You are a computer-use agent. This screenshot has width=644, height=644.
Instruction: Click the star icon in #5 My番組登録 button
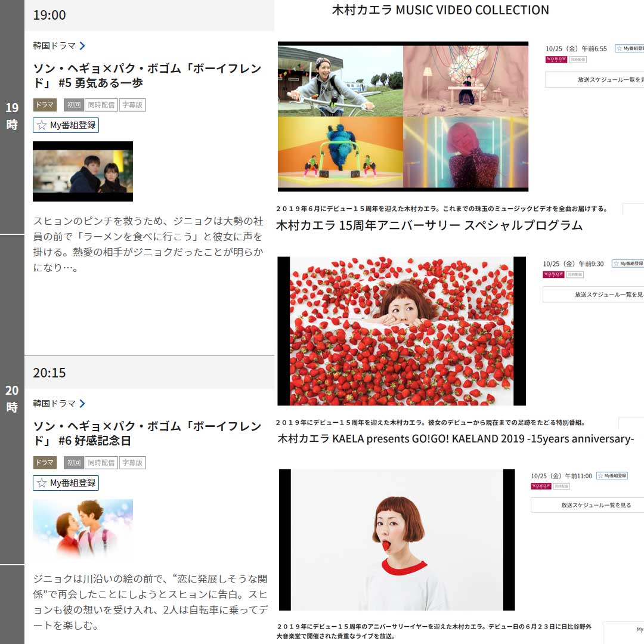point(42,125)
